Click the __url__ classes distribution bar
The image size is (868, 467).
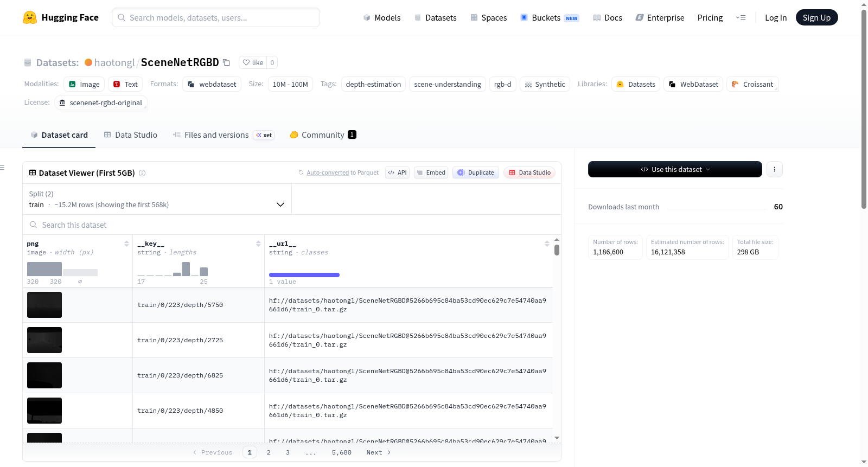[x=304, y=275]
